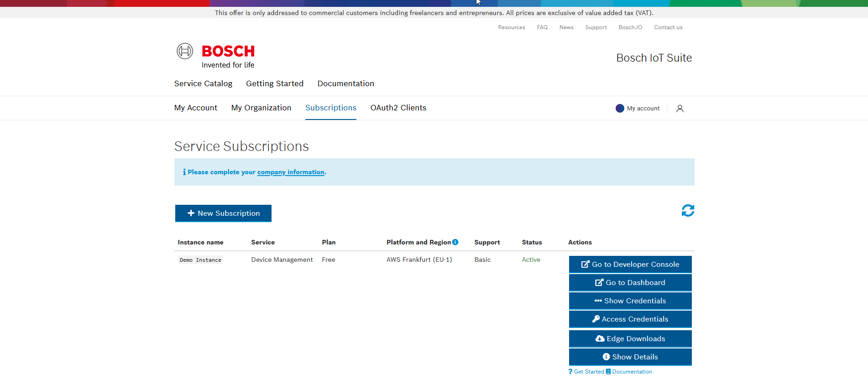Click the "Service" column header

(263, 242)
